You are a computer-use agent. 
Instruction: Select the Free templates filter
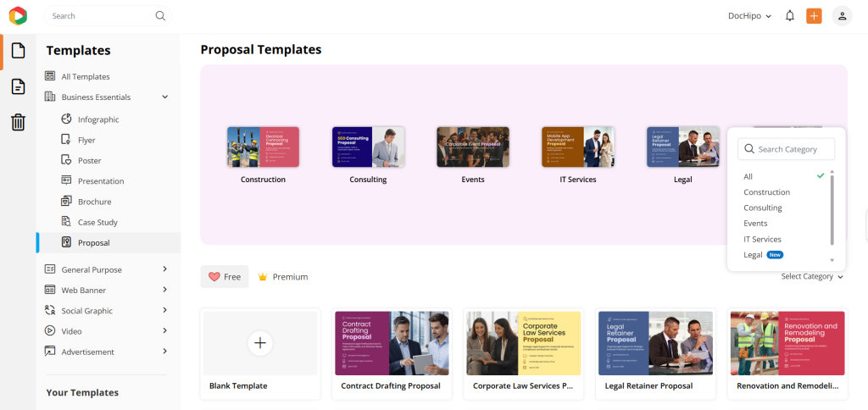(225, 277)
